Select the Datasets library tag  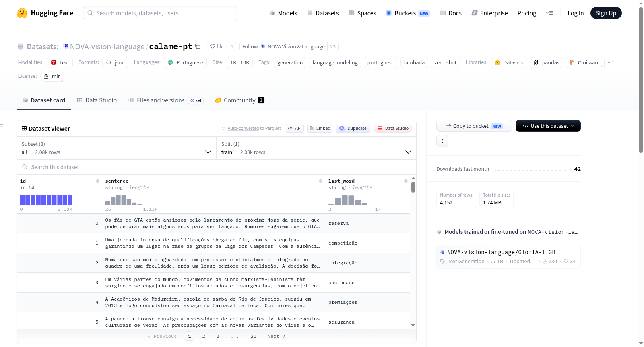point(509,62)
